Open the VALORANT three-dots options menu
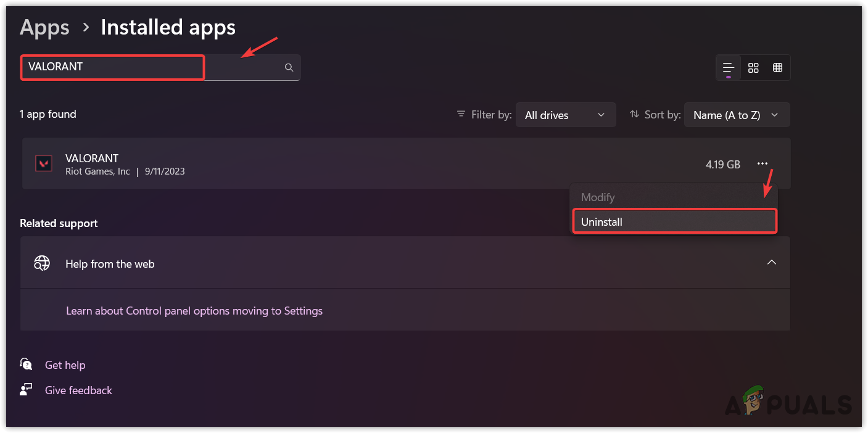This screenshot has width=868, height=433. [763, 163]
